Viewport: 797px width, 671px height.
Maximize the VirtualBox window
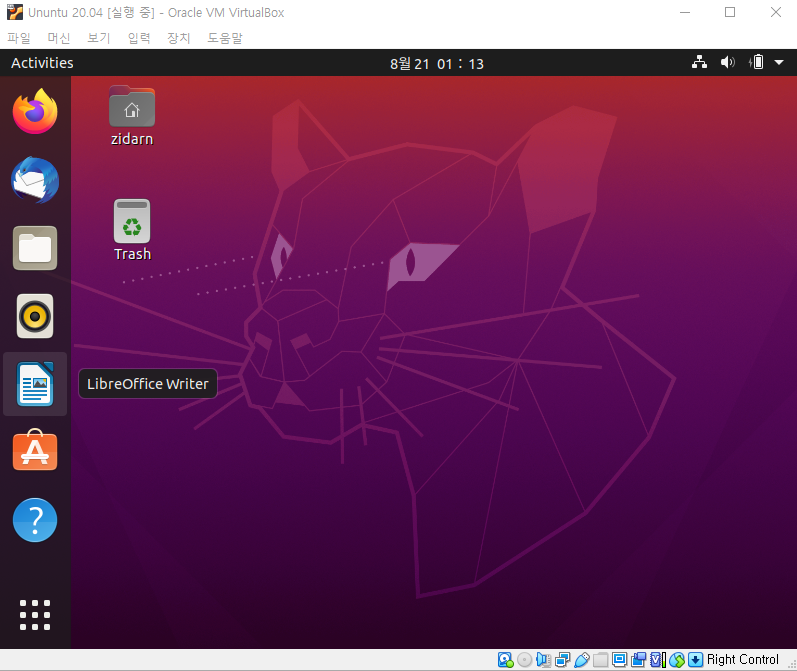click(x=730, y=12)
